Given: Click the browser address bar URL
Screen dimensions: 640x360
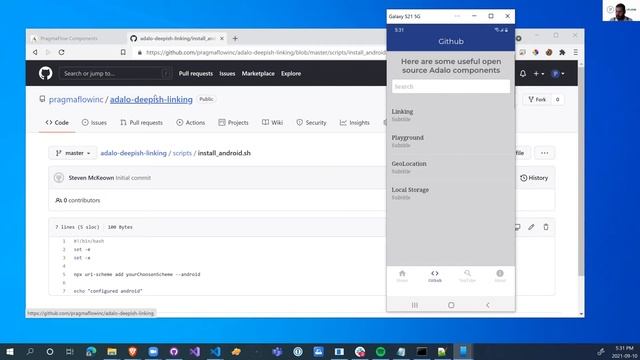Looking at the screenshot, I should [265, 52].
